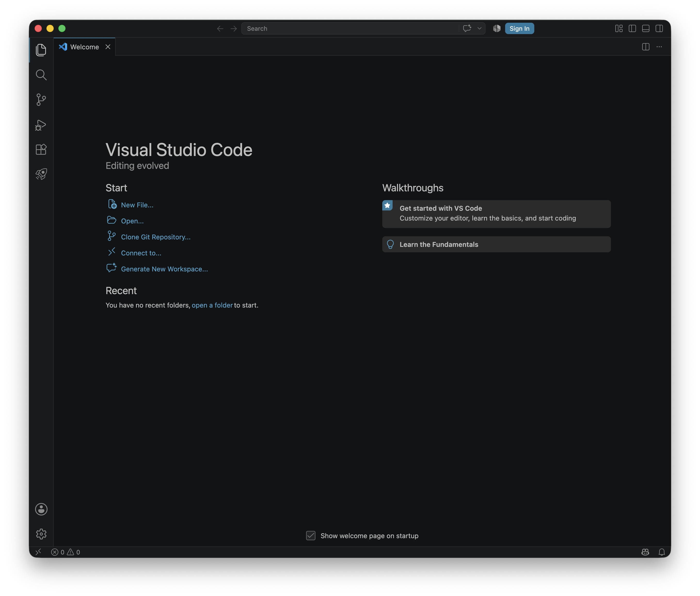Click the agent icon beside Sign In

(497, 28)
